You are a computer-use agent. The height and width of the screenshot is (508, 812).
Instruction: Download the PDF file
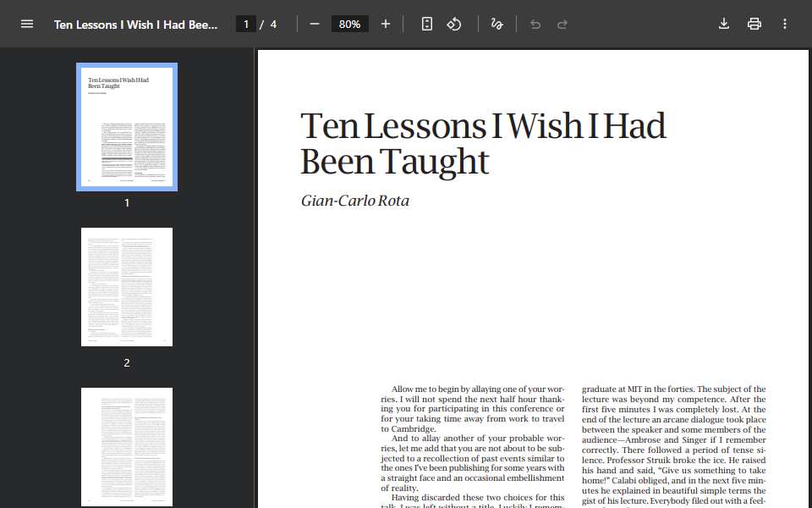click(x=724, y=24)
